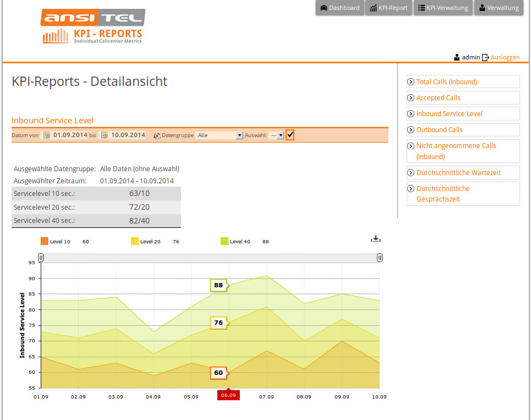
Task: Click arrow icon beside Inbound Service Level link
Action: 411,114
